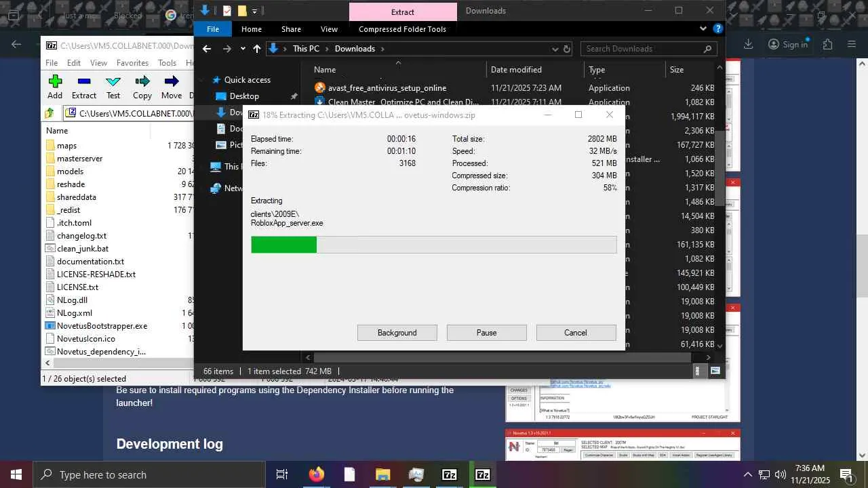
Task: Open Task View on the taskbar
Action: coord(282,474)
